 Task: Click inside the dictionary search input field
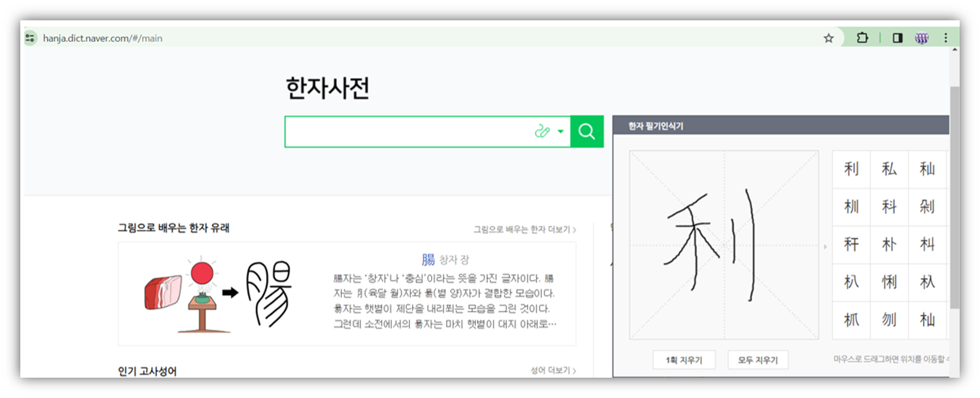click(406, 131)
